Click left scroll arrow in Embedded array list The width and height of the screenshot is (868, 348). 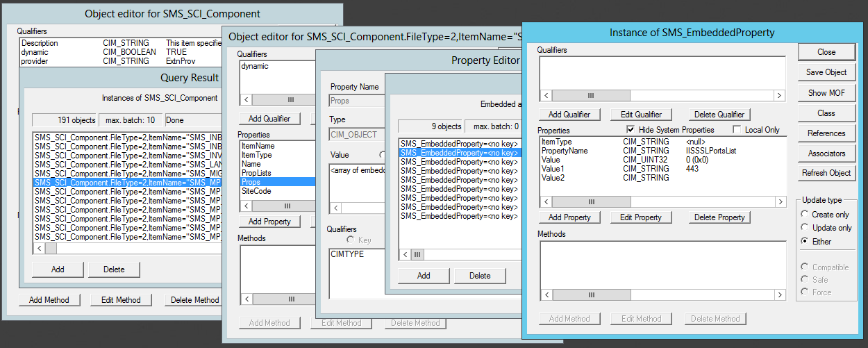pos(406,255)
